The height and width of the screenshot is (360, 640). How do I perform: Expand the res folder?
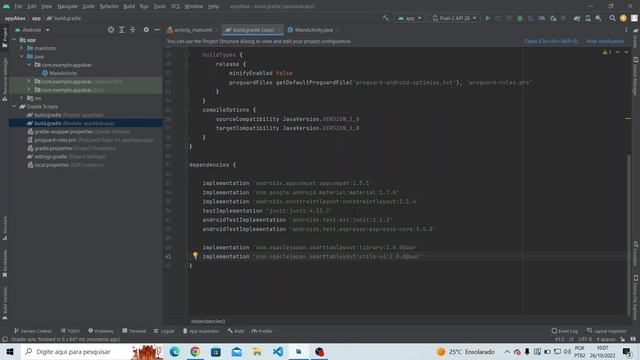[22, 98]
